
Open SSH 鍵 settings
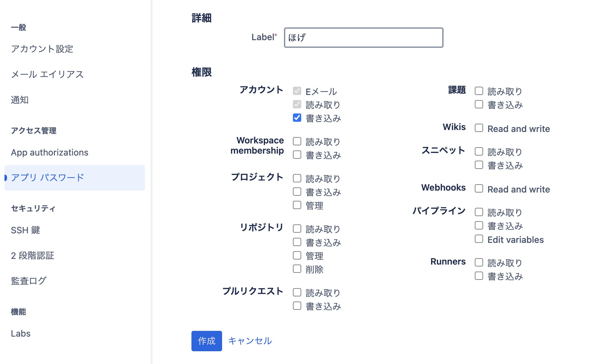point(26,230)
